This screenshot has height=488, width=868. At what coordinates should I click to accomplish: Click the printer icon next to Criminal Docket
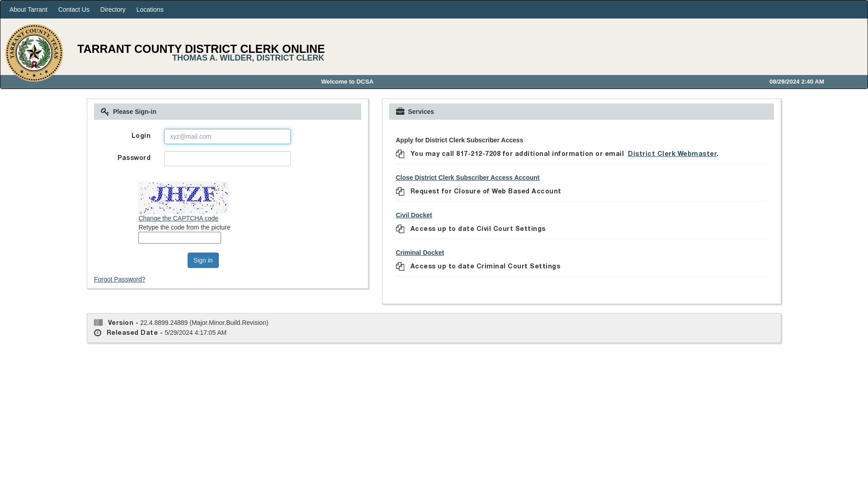tap(400, 266)
